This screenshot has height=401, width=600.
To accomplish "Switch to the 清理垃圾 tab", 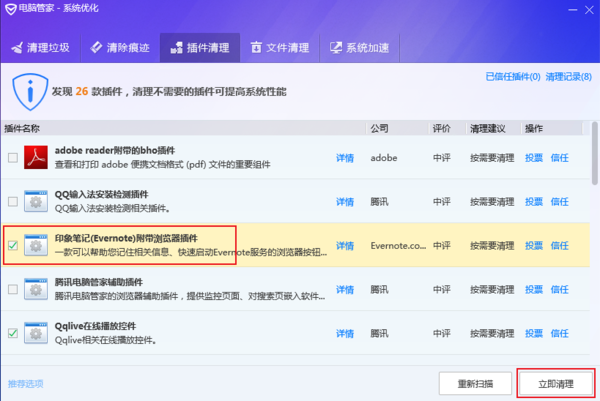I will (x=41, y=47).
